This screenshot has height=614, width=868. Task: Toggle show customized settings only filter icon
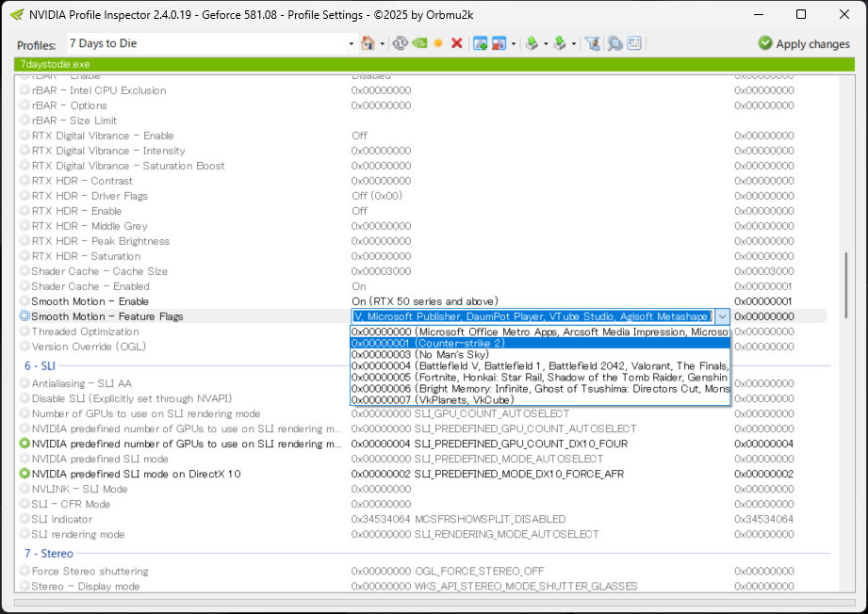593,43
